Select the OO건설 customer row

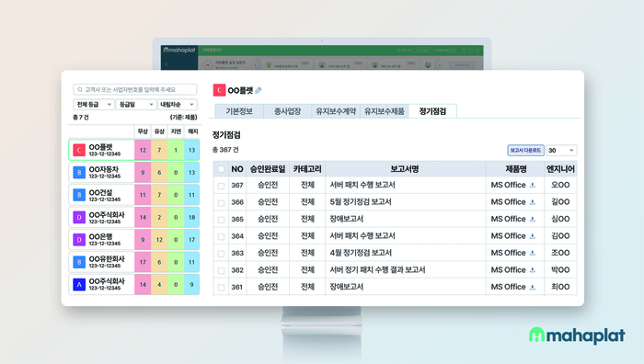[134, 195]
